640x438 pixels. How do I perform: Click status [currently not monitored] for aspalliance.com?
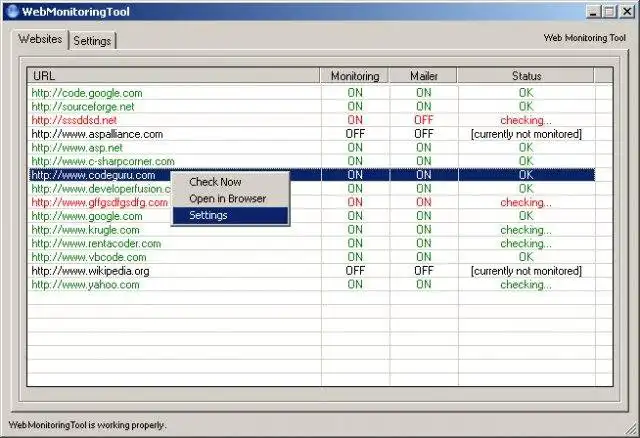pos(526,134)
